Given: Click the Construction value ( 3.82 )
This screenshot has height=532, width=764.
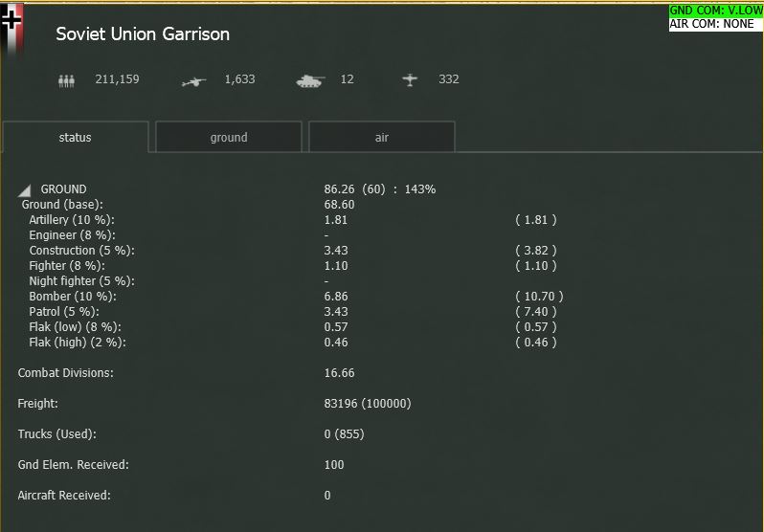Looking at the screenshot, I should (536, 251).
